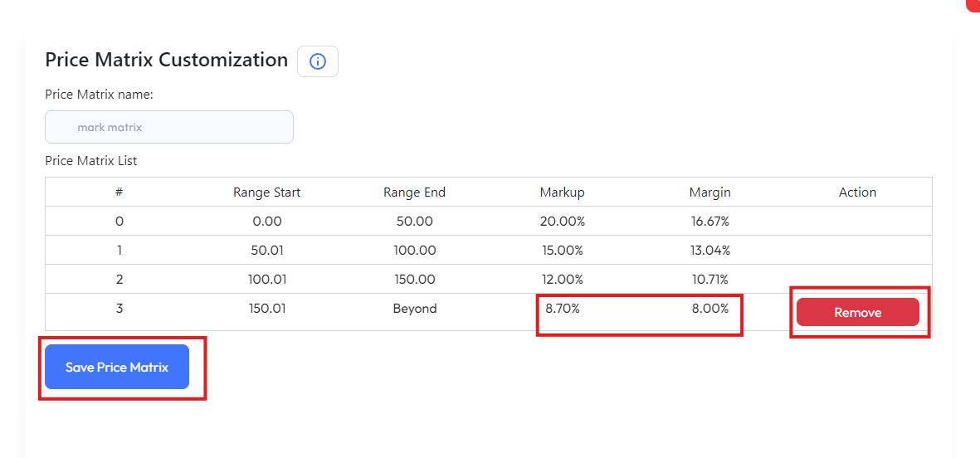Click the Range End column header
This screenshot has width=980, height=458.
pos(414,192)
